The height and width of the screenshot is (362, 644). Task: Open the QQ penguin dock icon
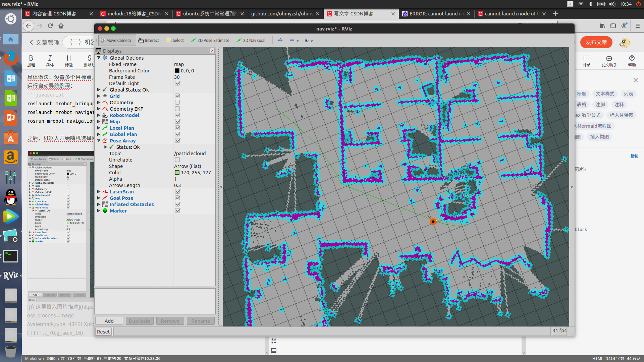[x=11, y=197]
